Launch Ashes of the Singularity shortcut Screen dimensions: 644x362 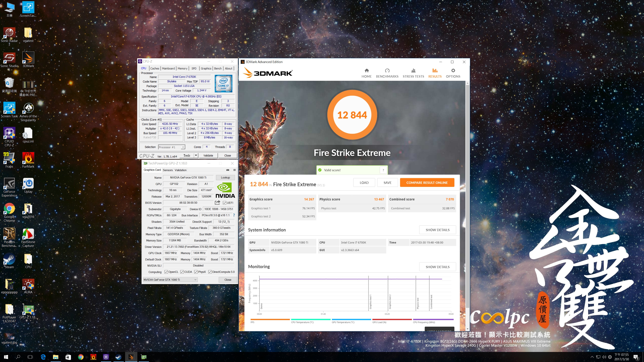[x=28, y=112]
